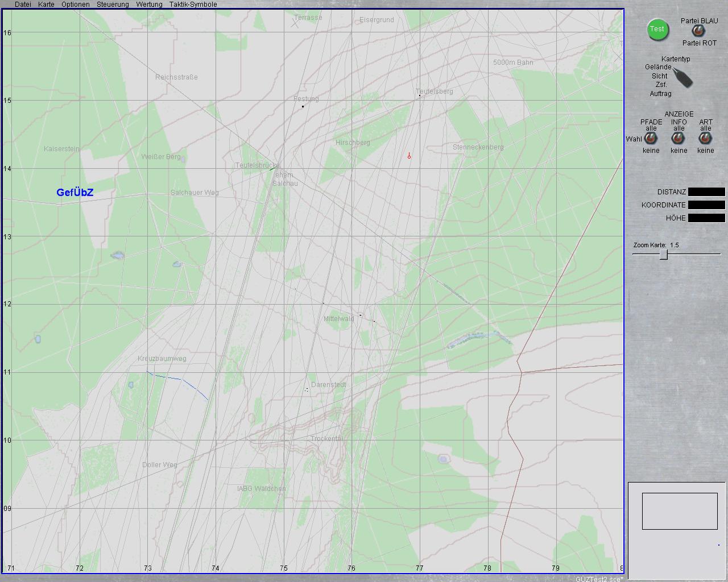Click the blue GefÜbZ map label

[75, 193]
